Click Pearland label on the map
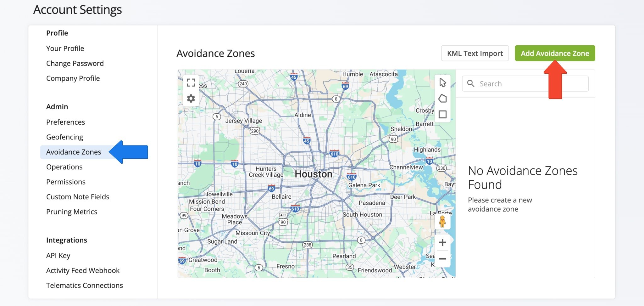Image resolution: width=644 pixels, height=306 pixels. (x=344, y=256)
